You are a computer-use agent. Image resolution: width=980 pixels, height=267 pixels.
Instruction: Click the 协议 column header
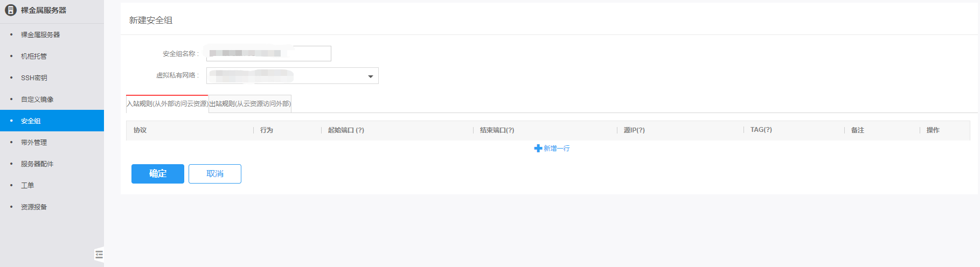pos(140,130)
